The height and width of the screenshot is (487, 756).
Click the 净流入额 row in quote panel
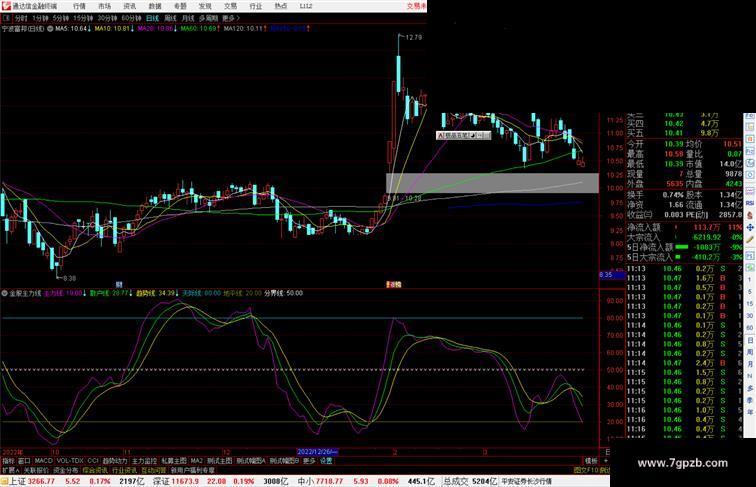click(x=684, y=227)
